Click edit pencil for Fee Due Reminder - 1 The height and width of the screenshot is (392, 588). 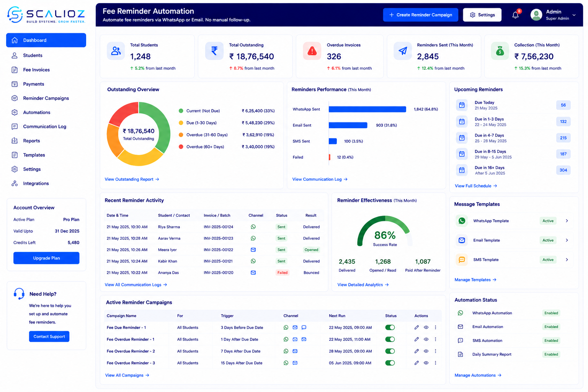[x=416, y=327]
